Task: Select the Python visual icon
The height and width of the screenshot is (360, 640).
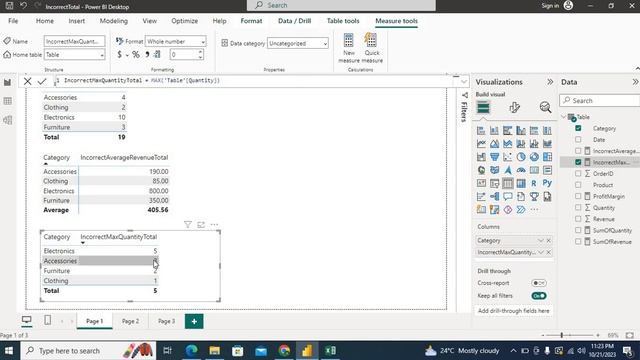Action: [547, 183]
